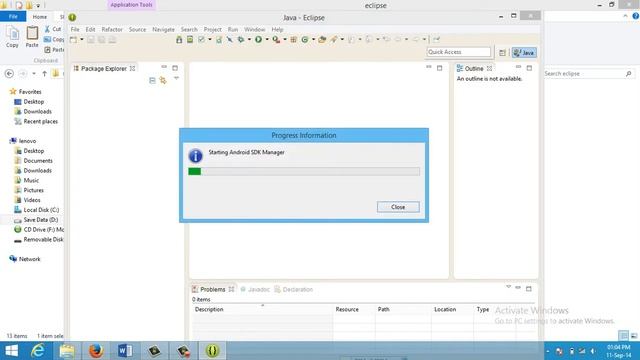Open Firefox from the taskbar
This screenshot has height=360, width=640.
96,351
